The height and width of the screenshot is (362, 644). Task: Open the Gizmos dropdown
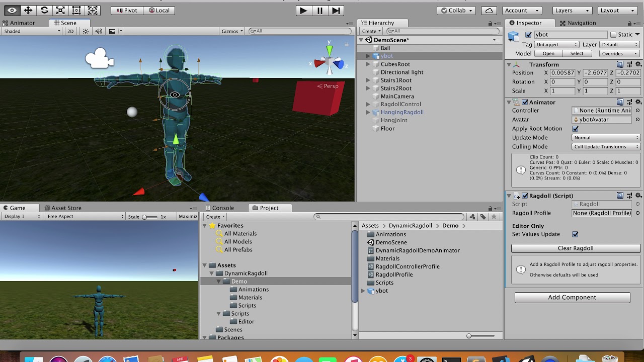(x=232, y=31)
